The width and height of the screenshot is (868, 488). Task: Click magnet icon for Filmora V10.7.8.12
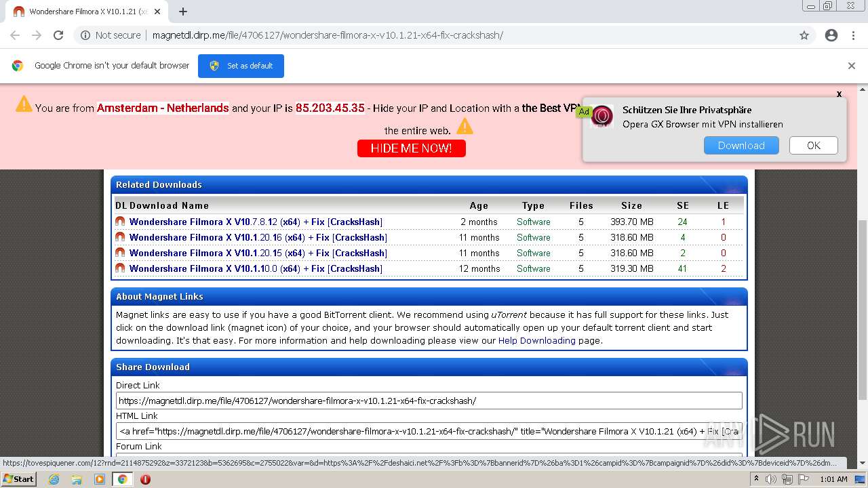(x=120, y=222)
